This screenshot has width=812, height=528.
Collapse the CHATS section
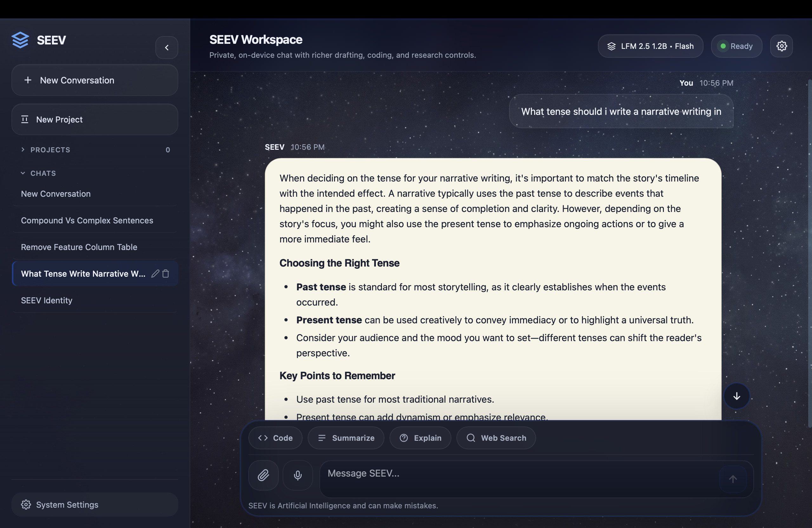click(38, 173)
